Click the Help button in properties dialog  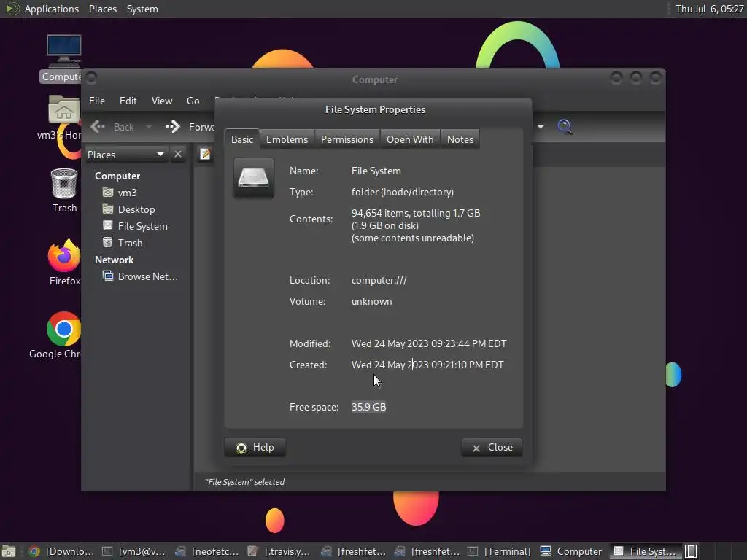pyautogui.click(x=255, y=447)
